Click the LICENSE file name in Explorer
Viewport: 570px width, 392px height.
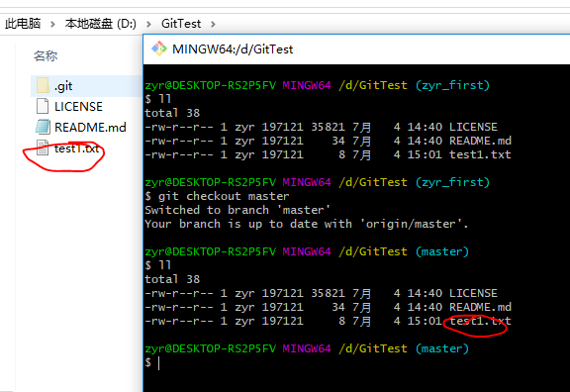point(78,107)
